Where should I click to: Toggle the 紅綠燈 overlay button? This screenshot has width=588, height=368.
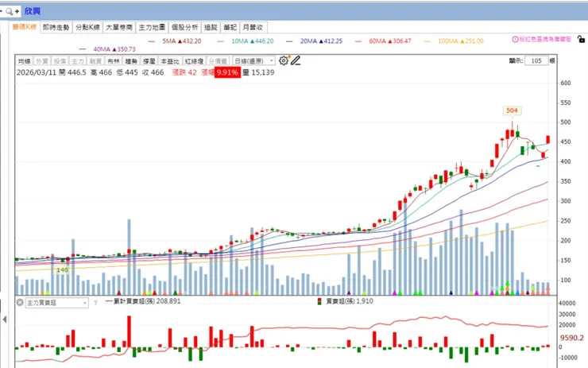194,60
